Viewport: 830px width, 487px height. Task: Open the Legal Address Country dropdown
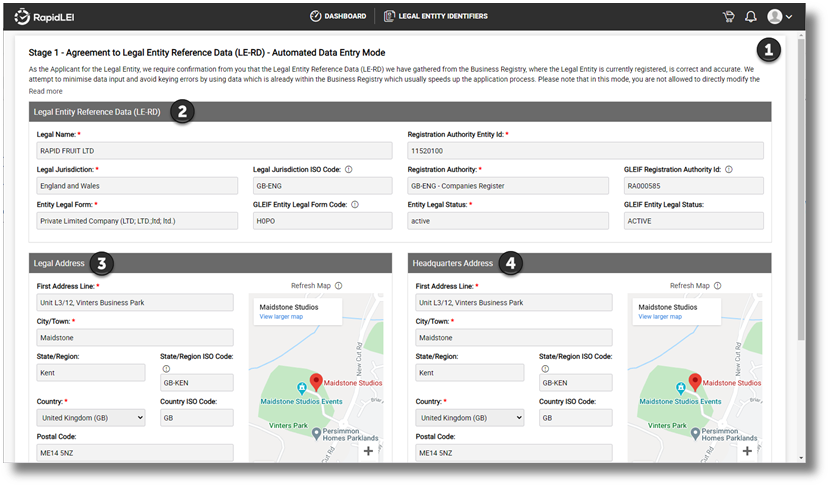tap(90, 418)
